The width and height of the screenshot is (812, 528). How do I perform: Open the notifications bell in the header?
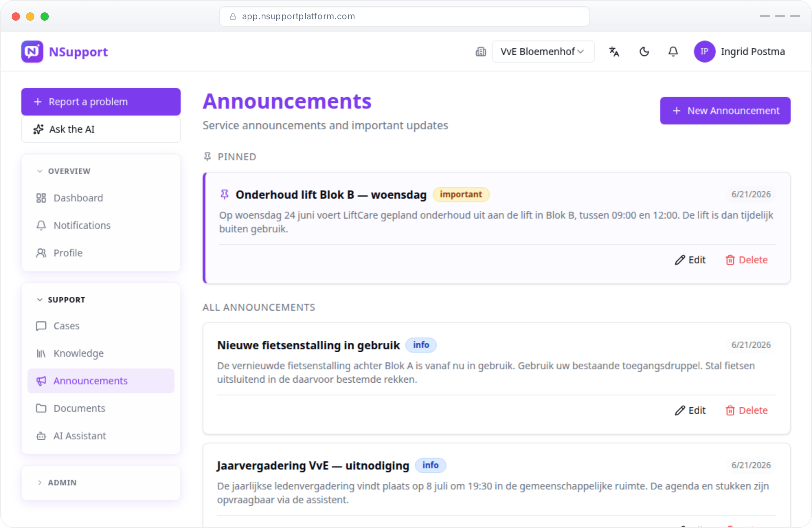(673, 52)
